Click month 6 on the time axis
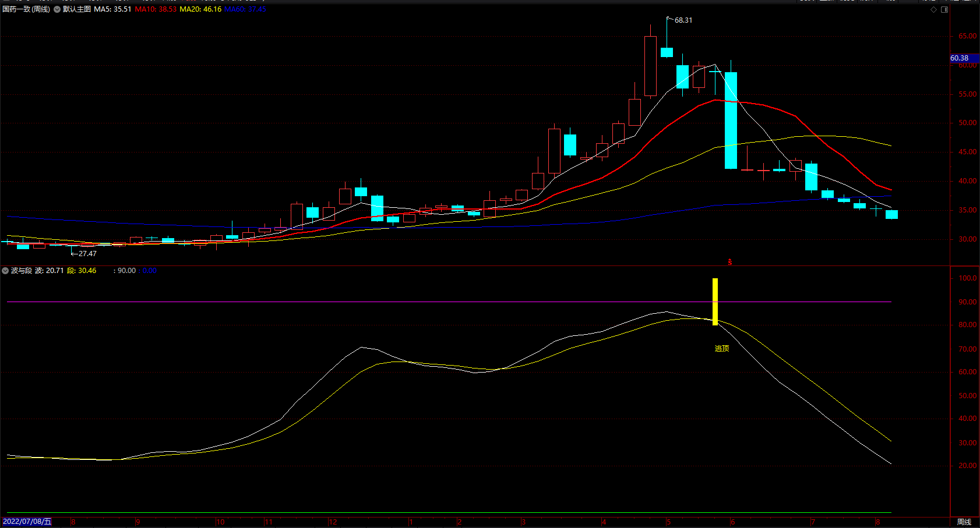The height and width of the screenshot is (528, 980). click(x=733, y=522)
